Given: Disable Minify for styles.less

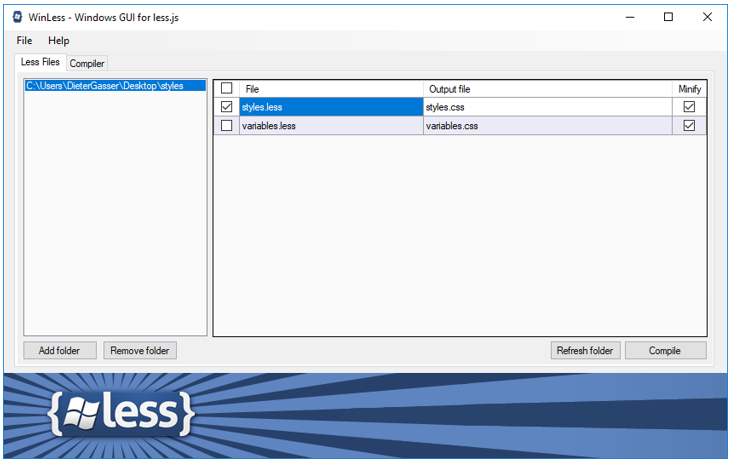Looking at the screenshot, I should pos(689,107).
